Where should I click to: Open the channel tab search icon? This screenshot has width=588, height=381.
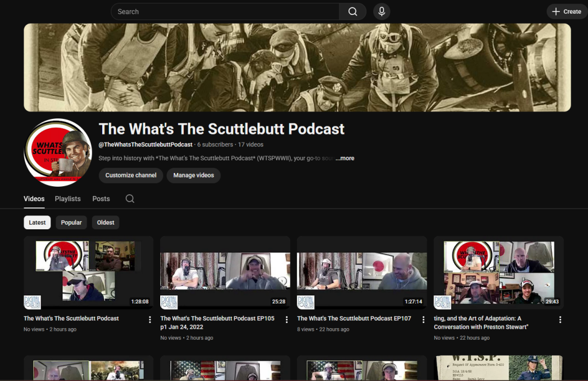click(x=130, y=199)
